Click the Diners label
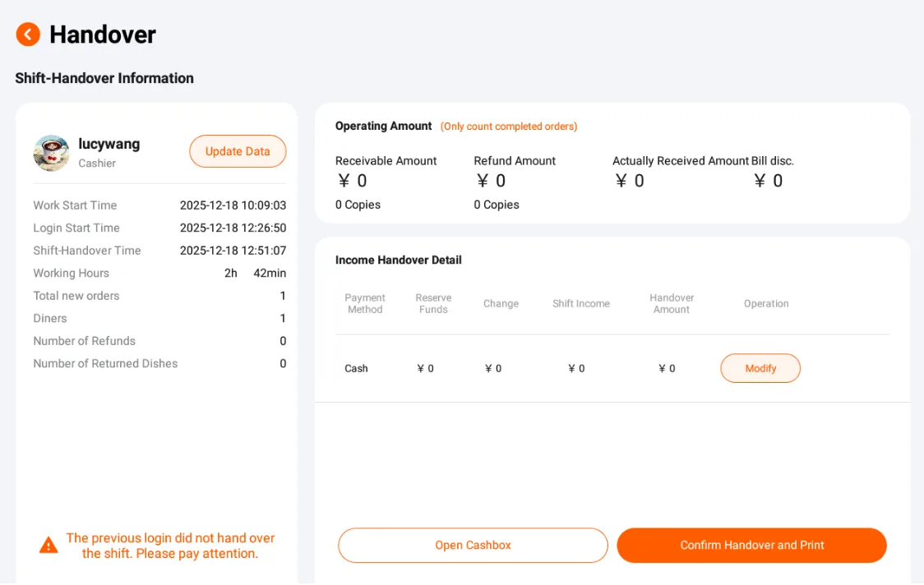Viewport: 924px width, 585px height. [x=50, y=318]
